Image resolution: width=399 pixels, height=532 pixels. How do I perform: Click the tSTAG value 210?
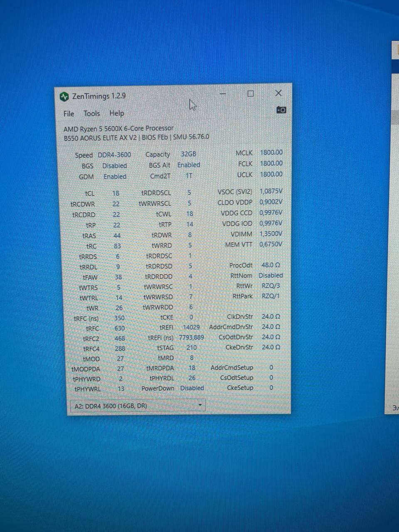pos(191,347)
